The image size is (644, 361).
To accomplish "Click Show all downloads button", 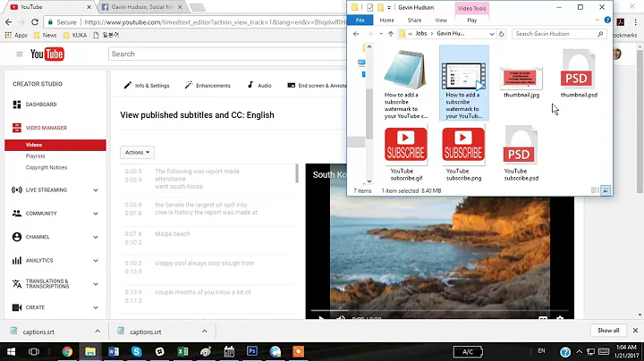I will [x=608, y=331].
